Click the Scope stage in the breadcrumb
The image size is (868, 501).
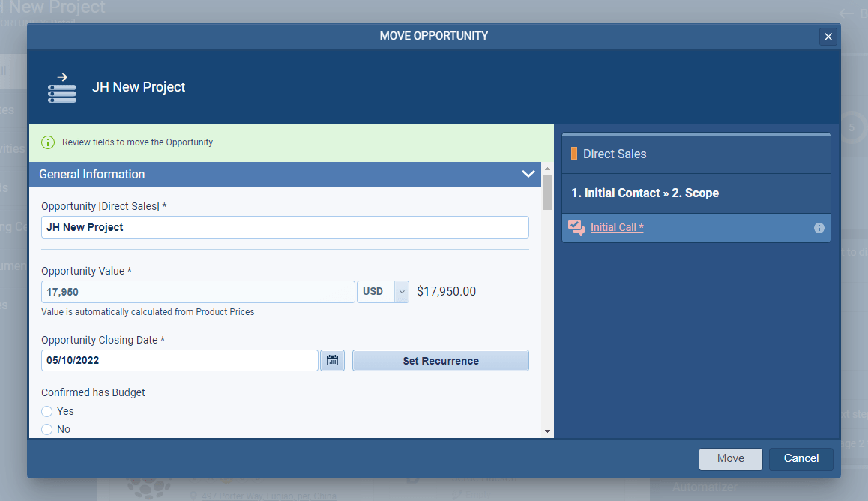point(695,193)
